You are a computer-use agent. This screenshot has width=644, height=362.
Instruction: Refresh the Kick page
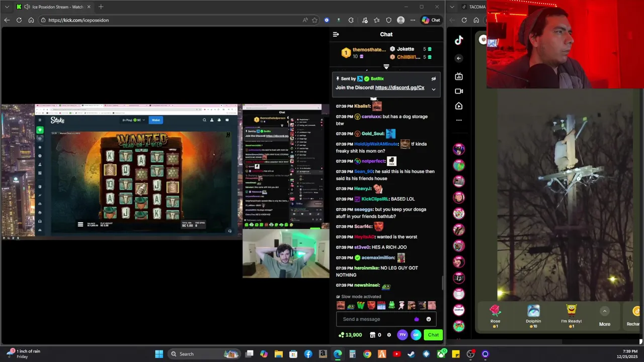(x=19, y=20)
